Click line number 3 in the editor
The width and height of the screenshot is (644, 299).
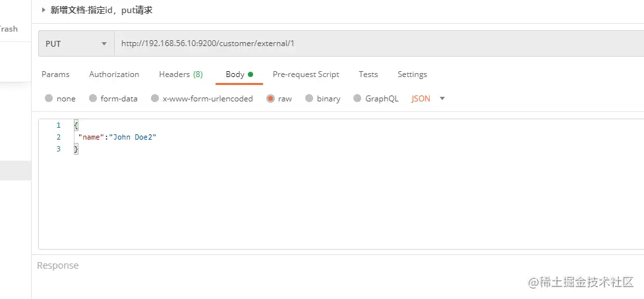pos(58,149)
